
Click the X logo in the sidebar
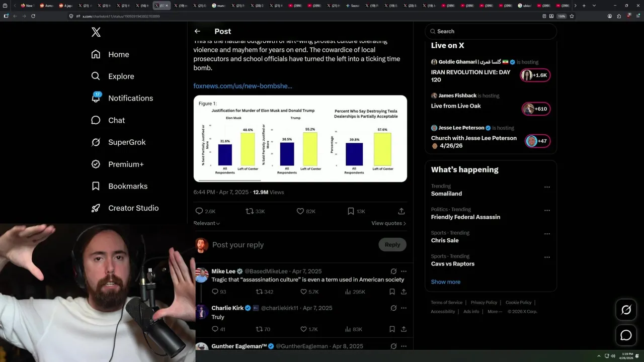(x=96, y=32)
